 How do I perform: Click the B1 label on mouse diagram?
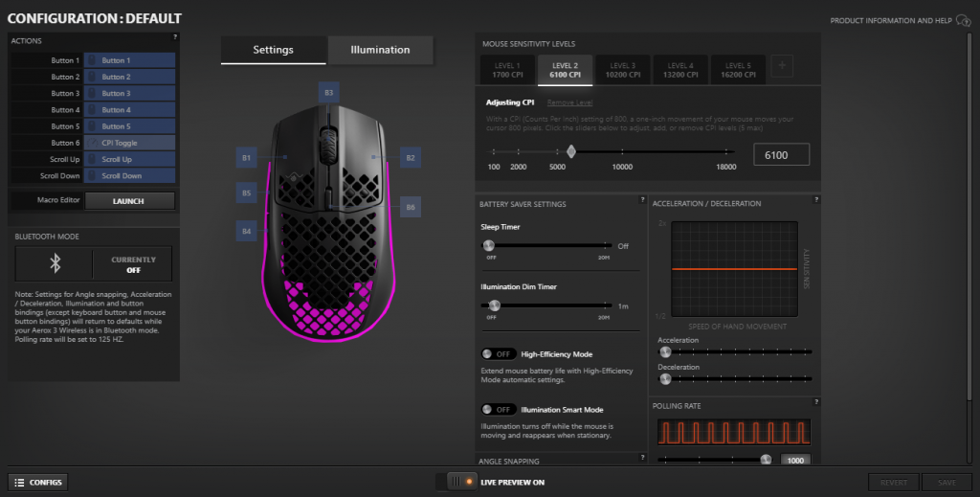(246, 158)
